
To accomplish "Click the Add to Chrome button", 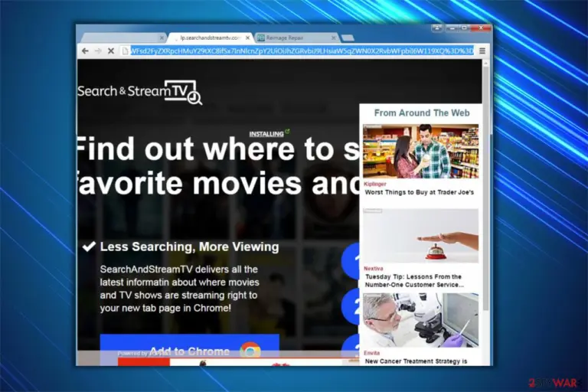I will click(189, 349).
